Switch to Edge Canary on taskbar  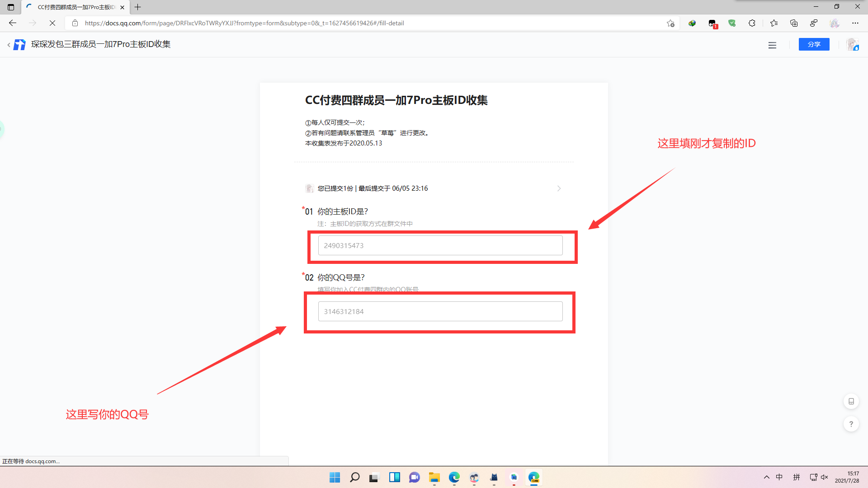[x=534, y=477]
